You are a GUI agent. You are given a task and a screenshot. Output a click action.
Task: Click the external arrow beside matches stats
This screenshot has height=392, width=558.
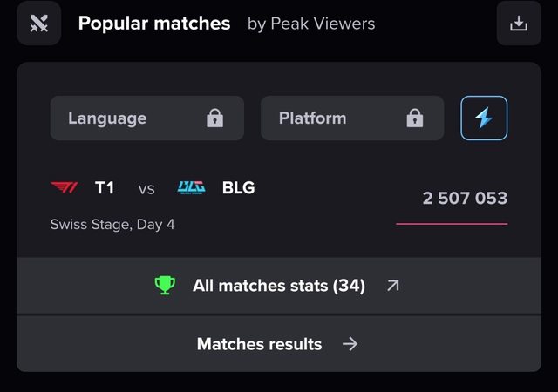point(393,285)
